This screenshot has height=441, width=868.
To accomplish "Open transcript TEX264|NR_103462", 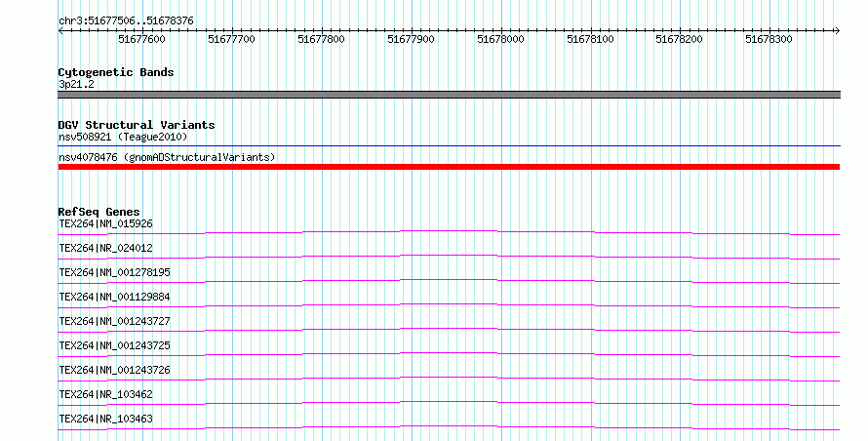I will 105,394.
